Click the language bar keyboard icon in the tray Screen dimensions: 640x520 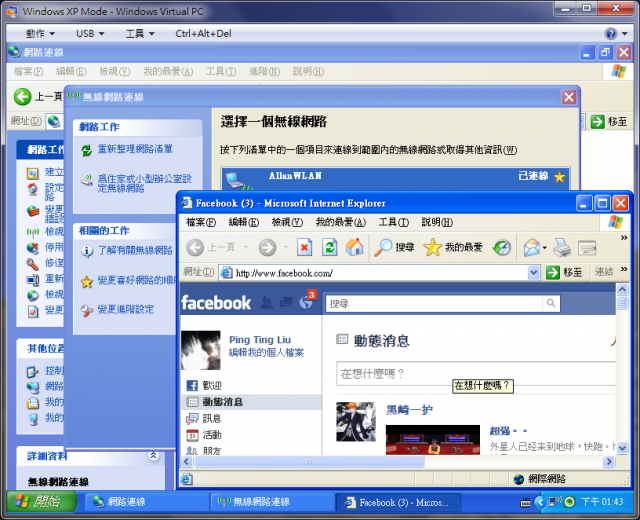point(525,502)
